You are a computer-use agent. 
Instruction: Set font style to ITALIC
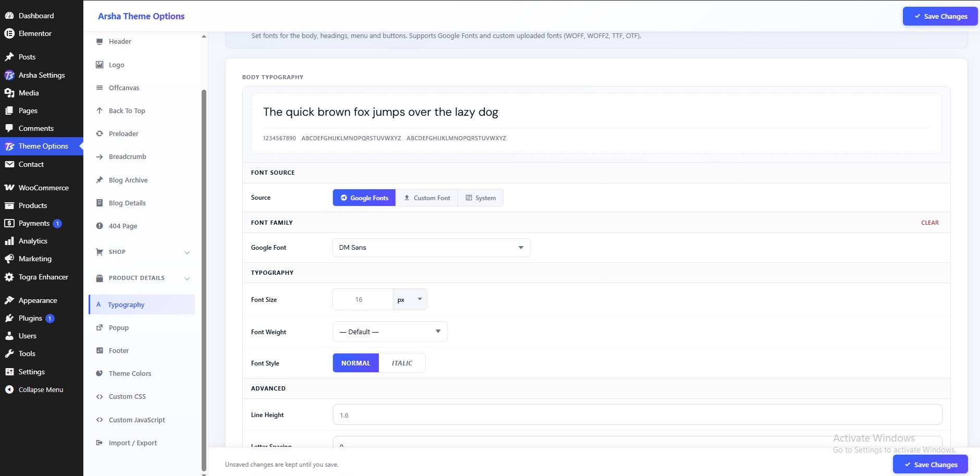(402, 363)
